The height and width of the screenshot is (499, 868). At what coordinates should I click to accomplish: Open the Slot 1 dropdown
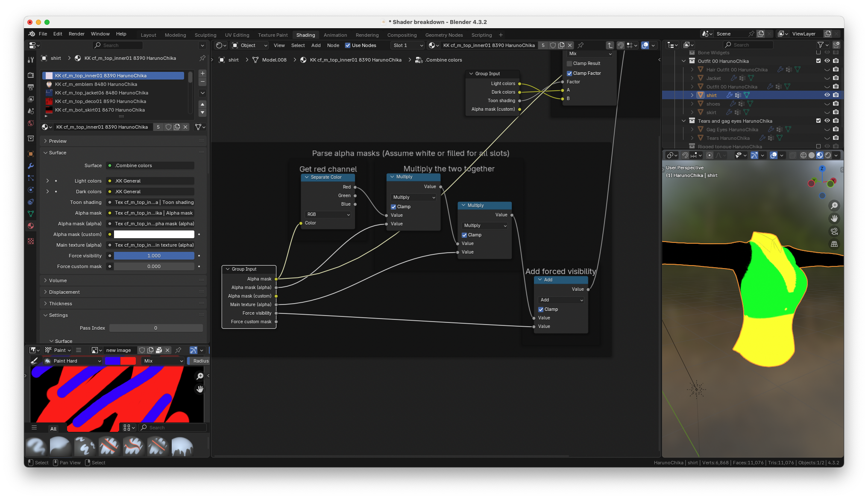coord(408,45)
